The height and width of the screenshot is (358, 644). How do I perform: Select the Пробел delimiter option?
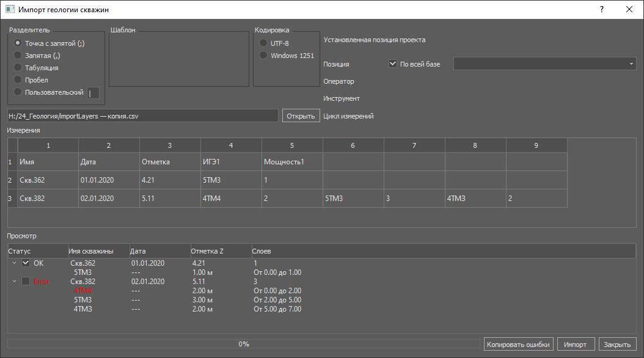[x=18, y=80]
